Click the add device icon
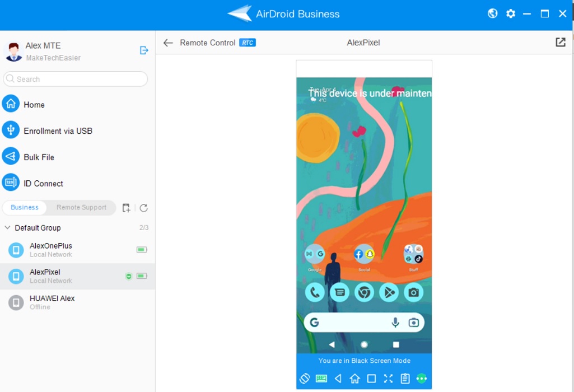The width and height of the screenshot is (574, 392). (x=127, y=208)
